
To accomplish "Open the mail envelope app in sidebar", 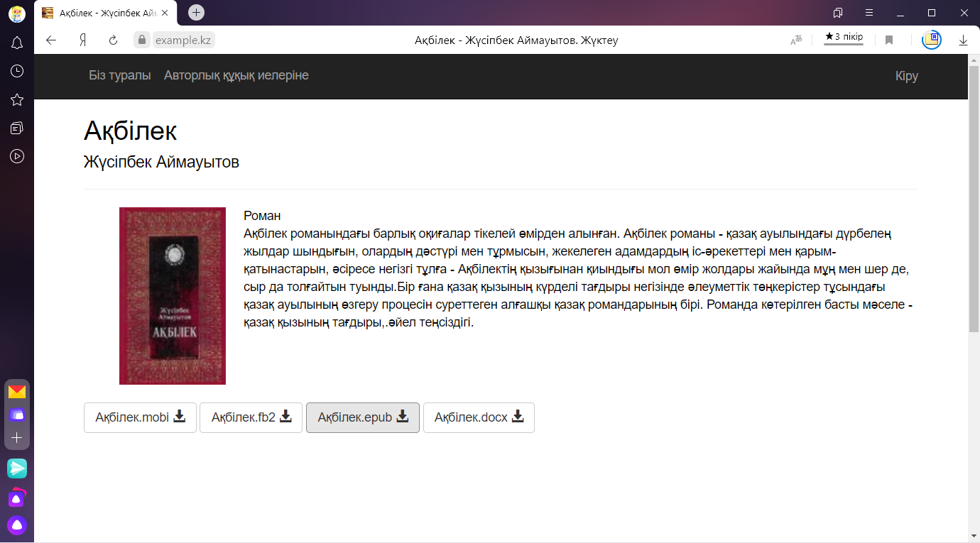I will pyautogui.click(x=17, y=392).
